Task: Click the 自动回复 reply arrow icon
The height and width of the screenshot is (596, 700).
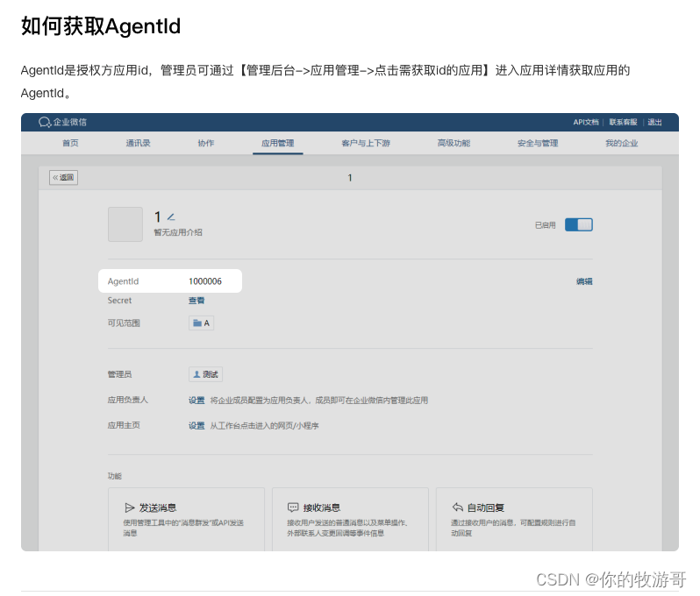Action: point(457,507)
